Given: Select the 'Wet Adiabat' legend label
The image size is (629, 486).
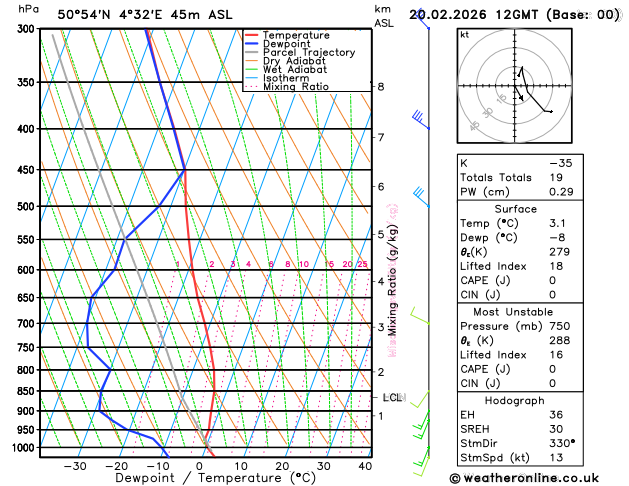Looking at the screenshot, I should (295, 69).
